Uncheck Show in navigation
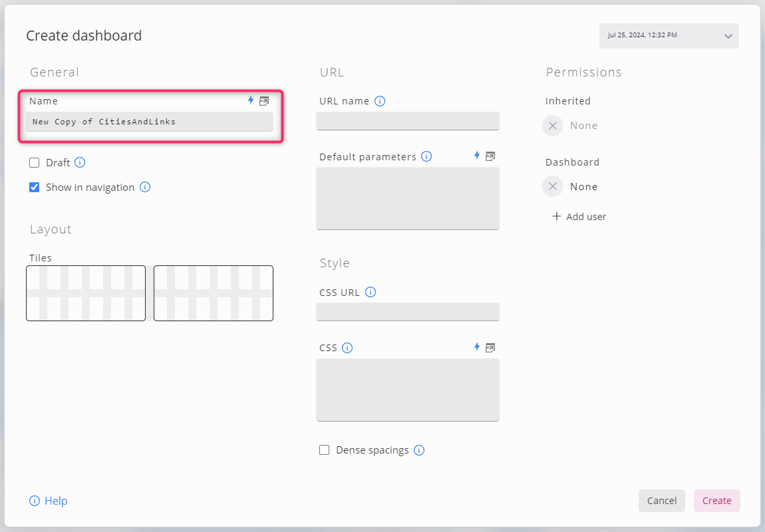 click(35, 188)
